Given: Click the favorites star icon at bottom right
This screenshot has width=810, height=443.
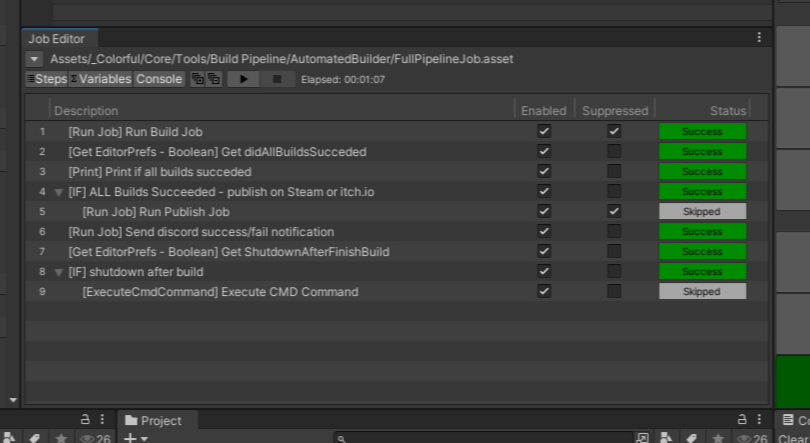Looking at the screenshot, I should click(718, 438).
